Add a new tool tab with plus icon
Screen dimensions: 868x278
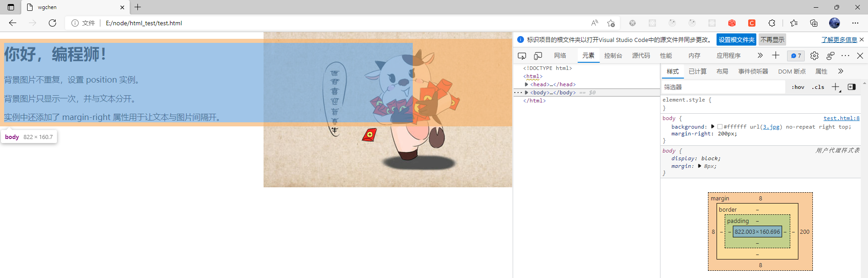tap(776, 55)
